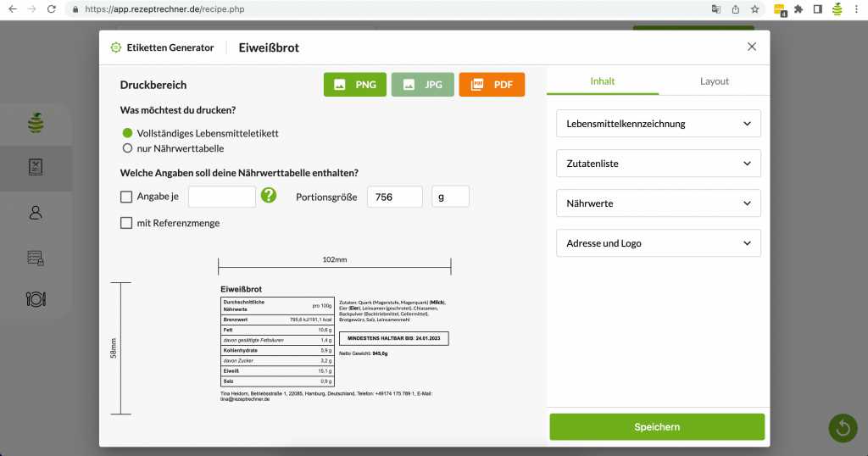Save the label with Speichern
Viewport: 868px width, 456px height.
click(x=657, y=426)
